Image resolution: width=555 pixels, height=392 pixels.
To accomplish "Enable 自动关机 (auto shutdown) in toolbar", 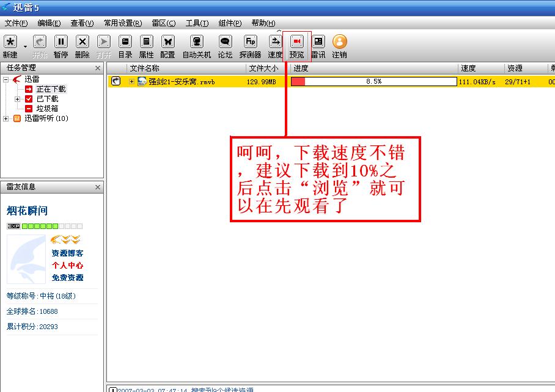I will point(196,42).
